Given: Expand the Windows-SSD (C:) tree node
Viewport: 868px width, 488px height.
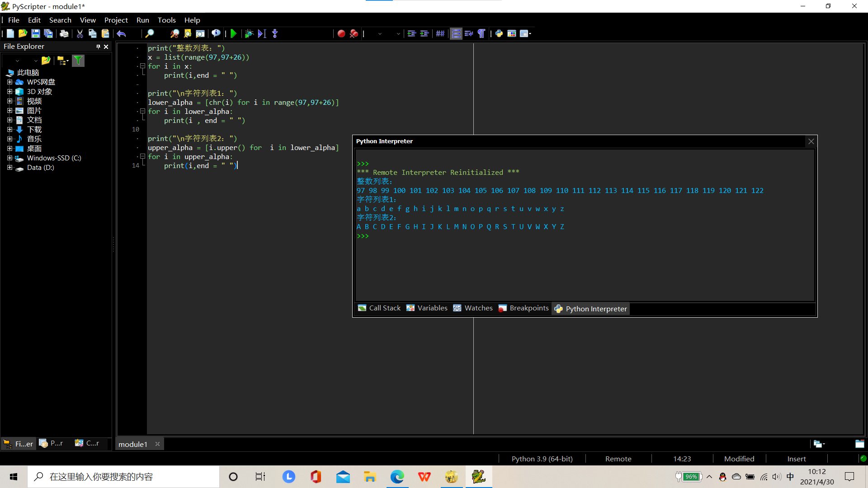Looking at the screenshot, I should point(9,158).
